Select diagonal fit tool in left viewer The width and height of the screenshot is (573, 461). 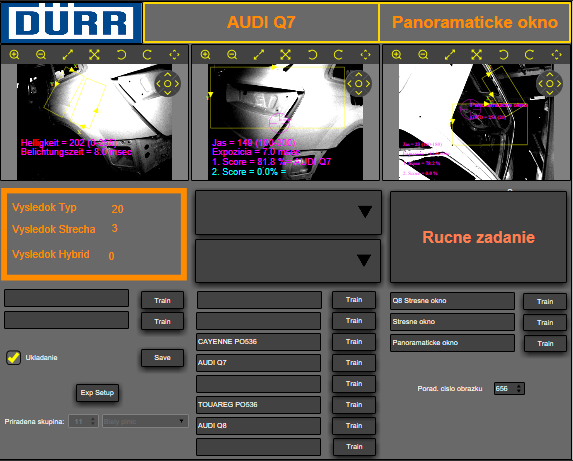(x=68, y=55)
